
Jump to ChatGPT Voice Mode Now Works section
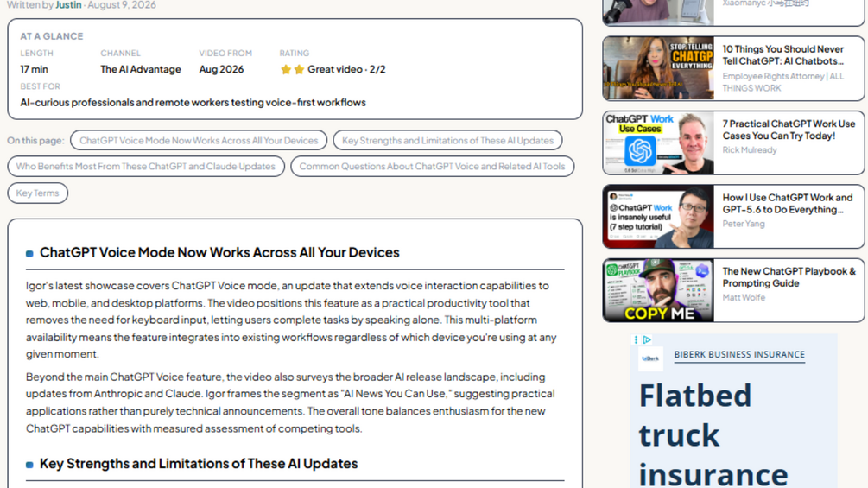[x=199, y=141]
